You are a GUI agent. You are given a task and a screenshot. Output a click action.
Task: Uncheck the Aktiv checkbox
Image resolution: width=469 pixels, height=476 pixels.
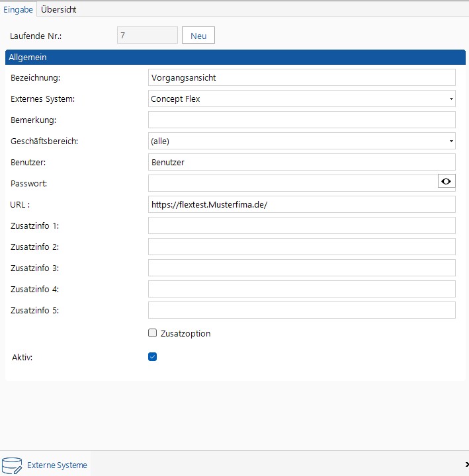[153, 357]
